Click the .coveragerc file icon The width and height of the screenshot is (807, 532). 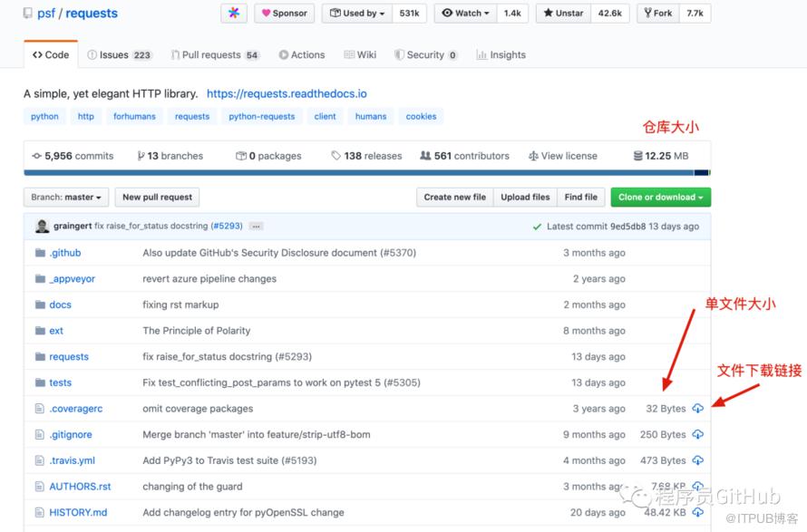(40, 409)
